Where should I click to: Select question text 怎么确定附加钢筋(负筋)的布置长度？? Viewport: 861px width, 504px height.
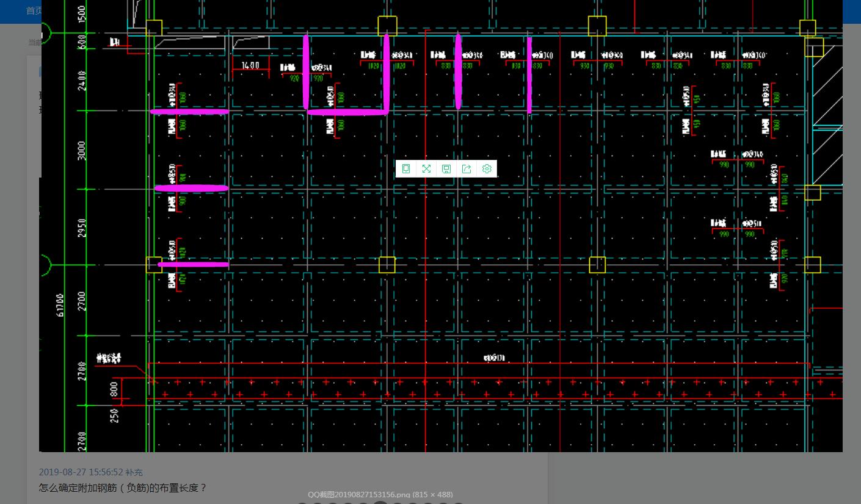(x=123, y=488)
